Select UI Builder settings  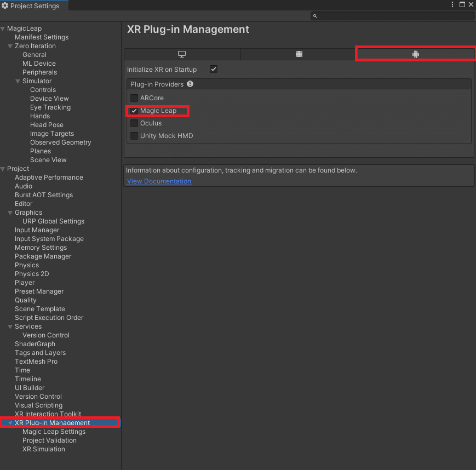pos(30,388)
